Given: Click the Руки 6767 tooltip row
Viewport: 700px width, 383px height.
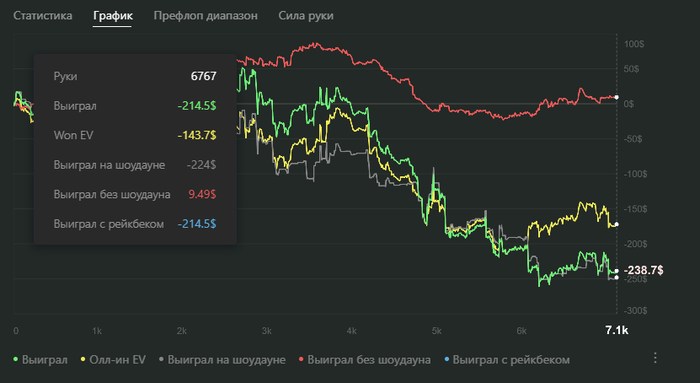Looking at the screenshot, I should 135,76.
